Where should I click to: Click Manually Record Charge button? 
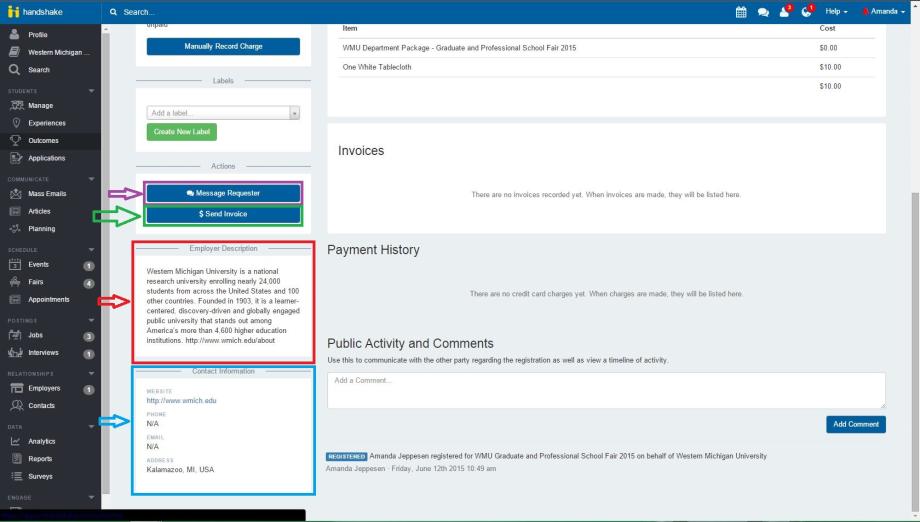click(223, 46)
